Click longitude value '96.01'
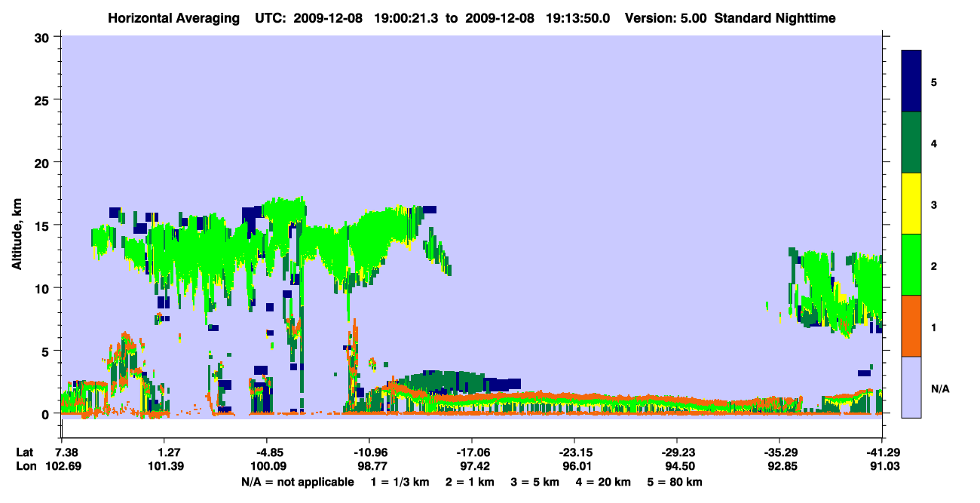Screen dimensions: 980x503 click(577, 466)
